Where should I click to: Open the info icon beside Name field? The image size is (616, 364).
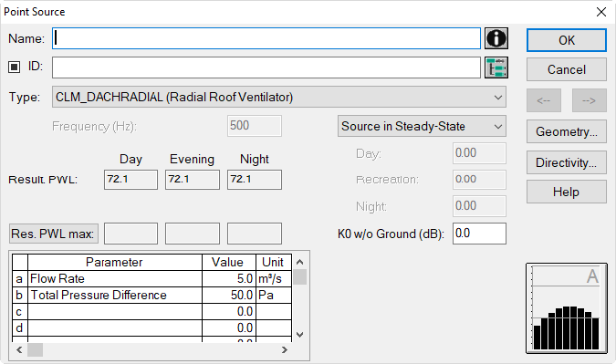pyautogui.click(x=496, y=38)
